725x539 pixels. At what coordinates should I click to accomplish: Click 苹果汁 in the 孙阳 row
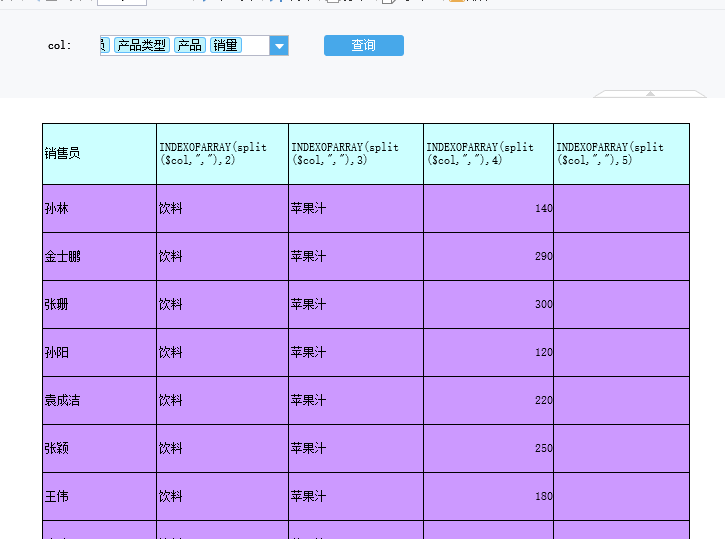coord(356,353)
